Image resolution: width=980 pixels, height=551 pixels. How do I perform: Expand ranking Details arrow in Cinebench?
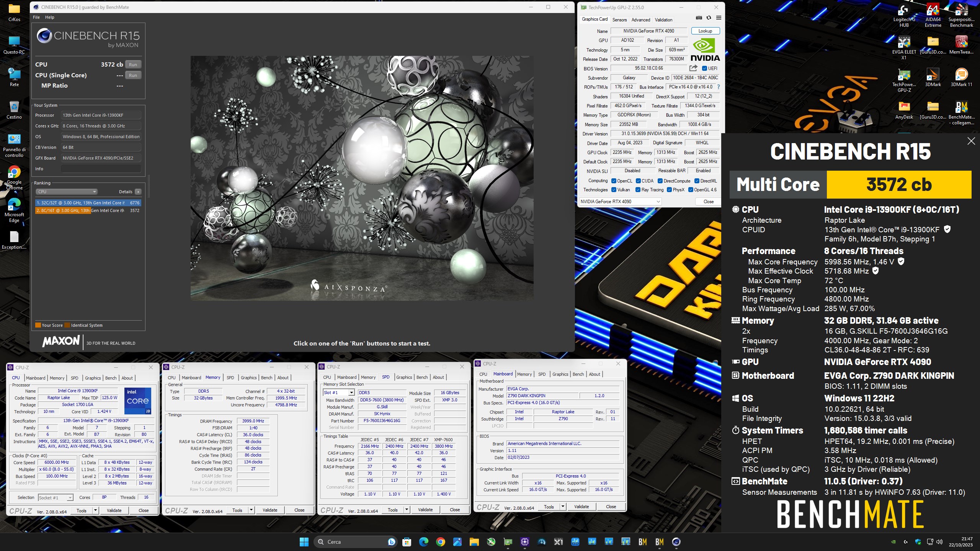(x=138, y=192)
